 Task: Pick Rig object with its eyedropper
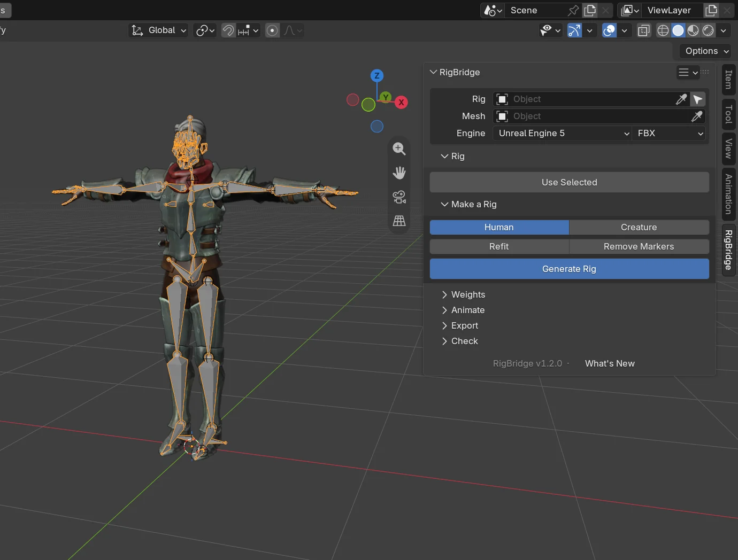(x=681, y=99)
